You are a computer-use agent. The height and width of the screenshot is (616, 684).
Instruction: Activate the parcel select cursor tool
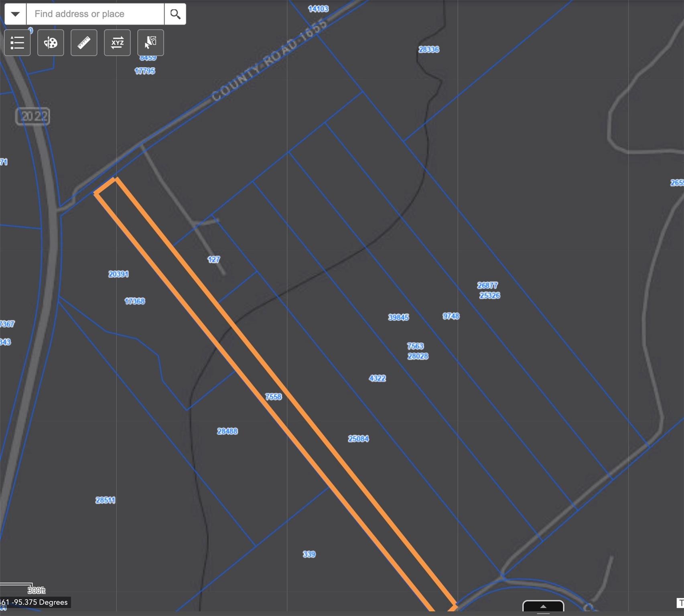click(x=150, y=43)
